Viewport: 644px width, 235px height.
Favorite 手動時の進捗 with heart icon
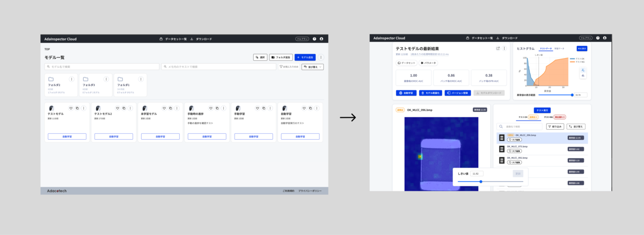pyautogui.click(x=211, y=108)
